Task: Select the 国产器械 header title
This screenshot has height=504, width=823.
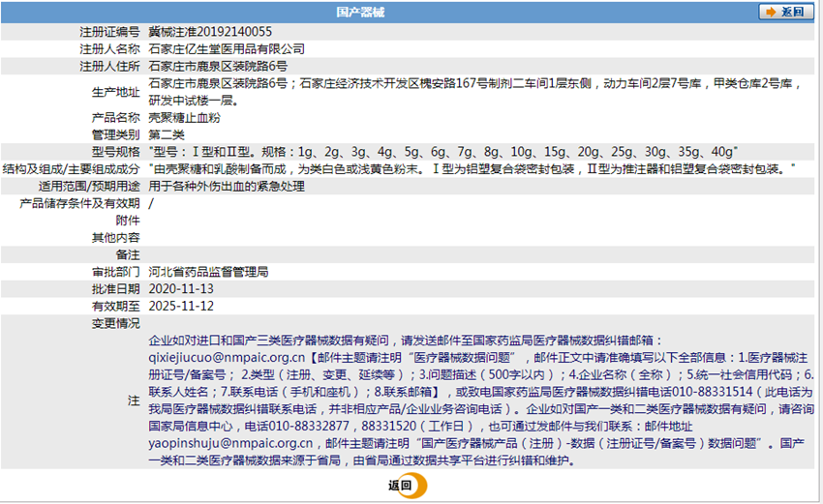Action: (x=360, y=12)
